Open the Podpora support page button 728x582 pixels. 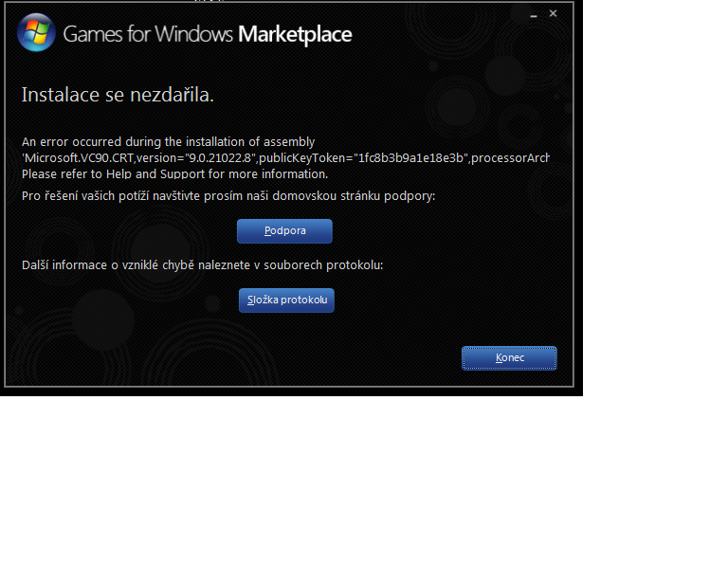(284, 231)
